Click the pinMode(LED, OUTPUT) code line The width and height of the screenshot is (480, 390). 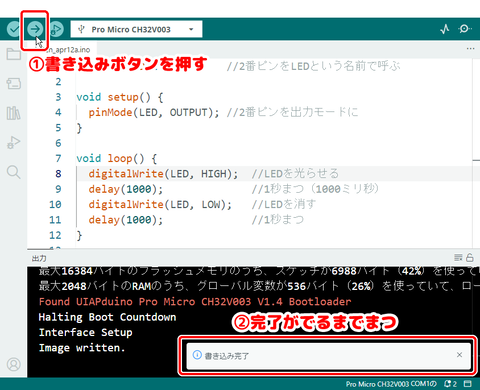pyautogui.click(x=154, y=112)
